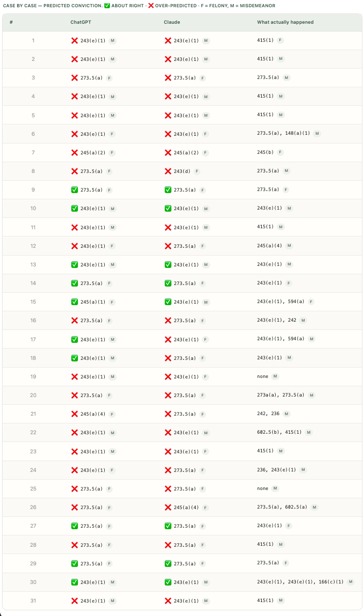
Task: Select row number 12 cell
Action: click(33, 246)
